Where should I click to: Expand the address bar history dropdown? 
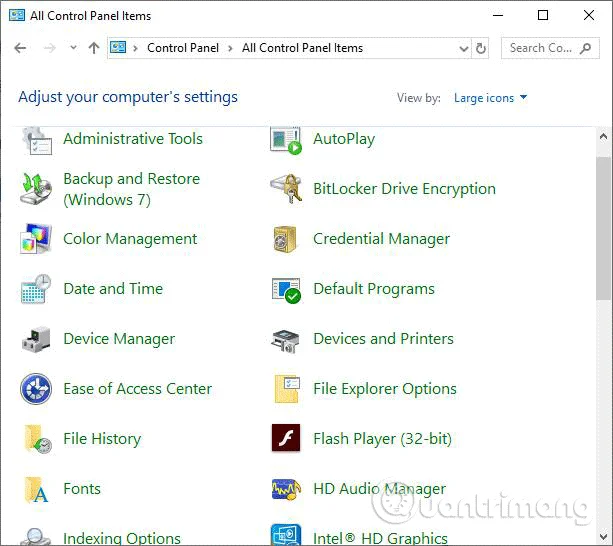coord(464,48)
